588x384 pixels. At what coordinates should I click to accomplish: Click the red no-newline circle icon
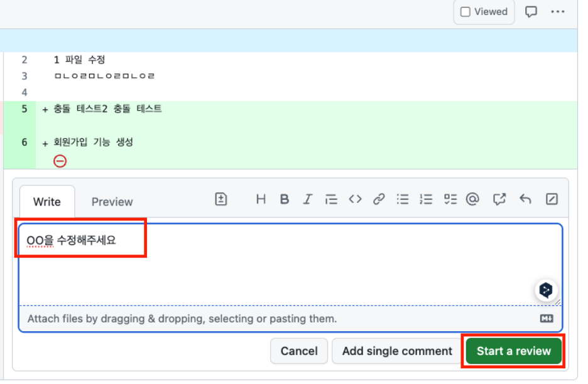click(x=60, y=162)
